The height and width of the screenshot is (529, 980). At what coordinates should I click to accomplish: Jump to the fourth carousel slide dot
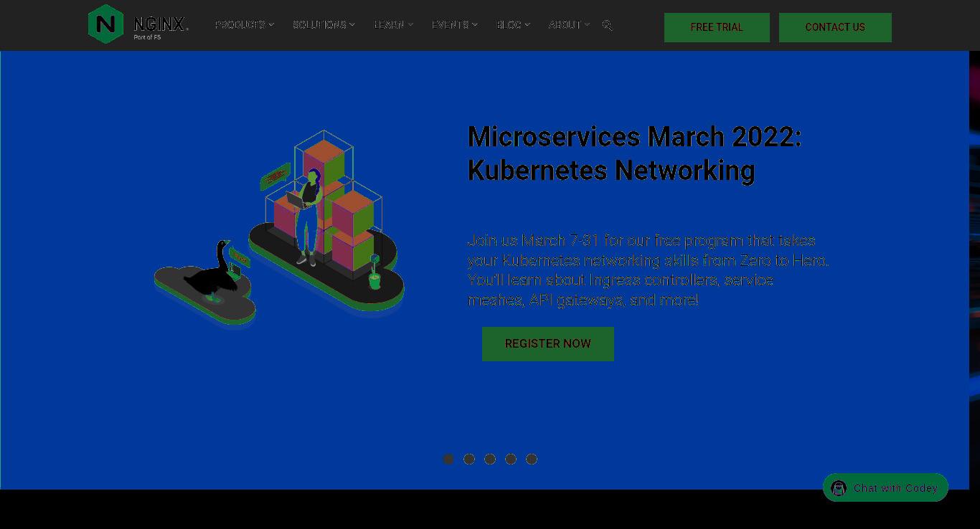pos(511,459)
